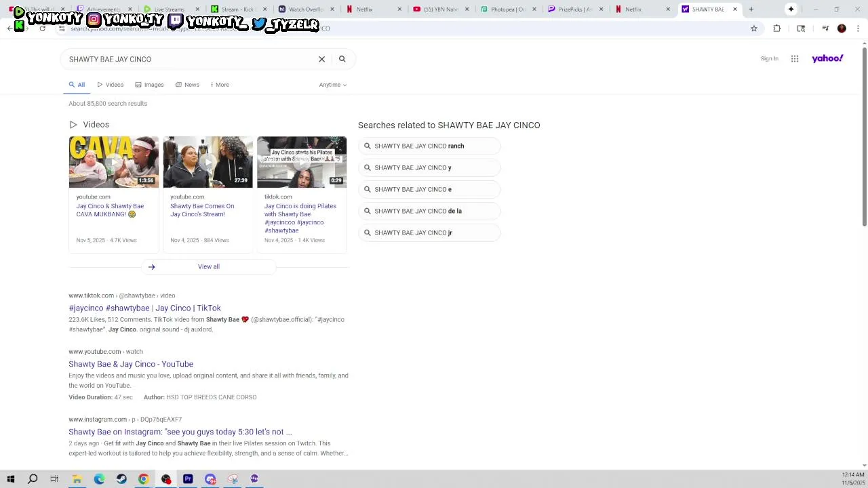
Task: Expand the Anytime filter dropdown
Action: (x=333, y=85)
